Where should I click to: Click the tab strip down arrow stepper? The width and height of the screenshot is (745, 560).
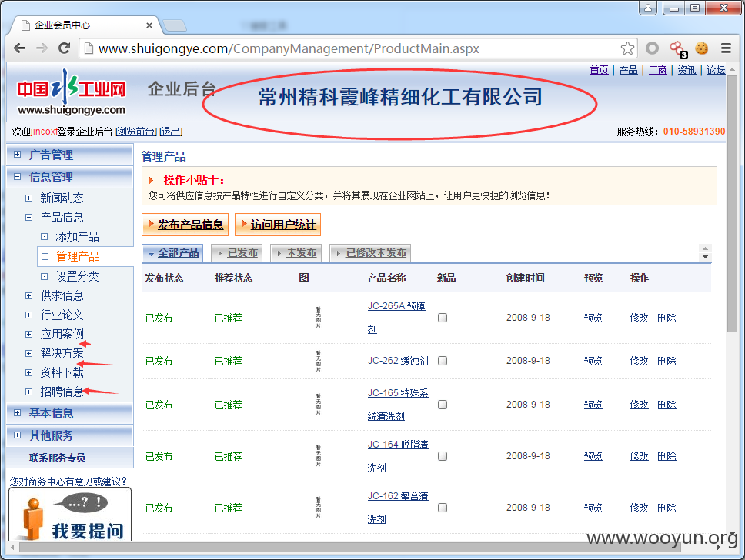[705, 257]
